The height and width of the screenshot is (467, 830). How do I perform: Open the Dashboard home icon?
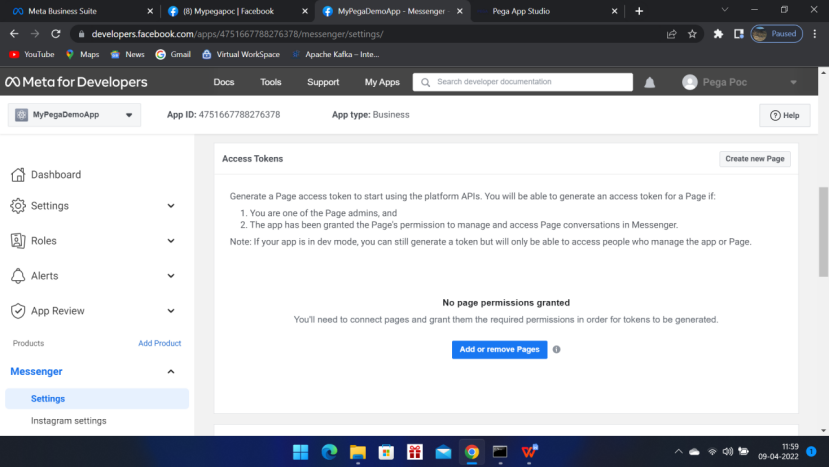point(18,175)
